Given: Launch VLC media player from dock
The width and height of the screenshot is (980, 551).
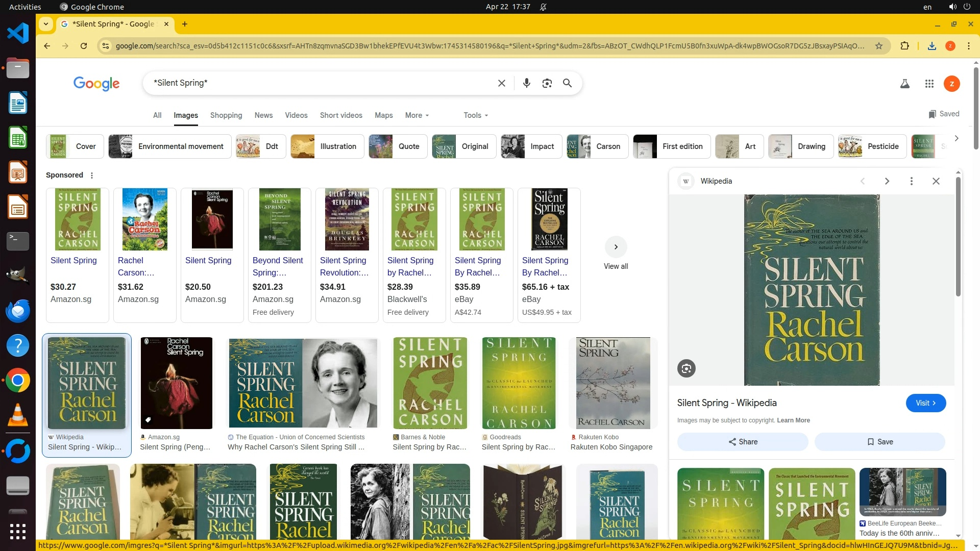Looking at the screenshot, I should 17,415.
